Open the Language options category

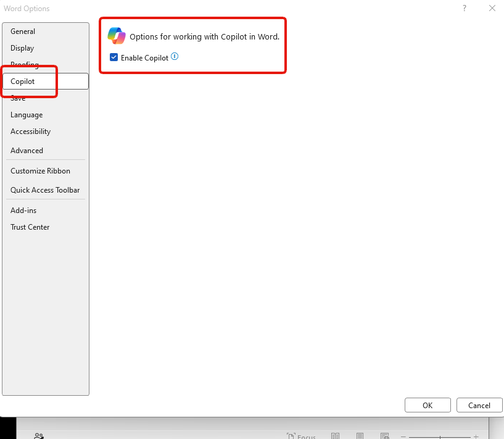[46, 115]
